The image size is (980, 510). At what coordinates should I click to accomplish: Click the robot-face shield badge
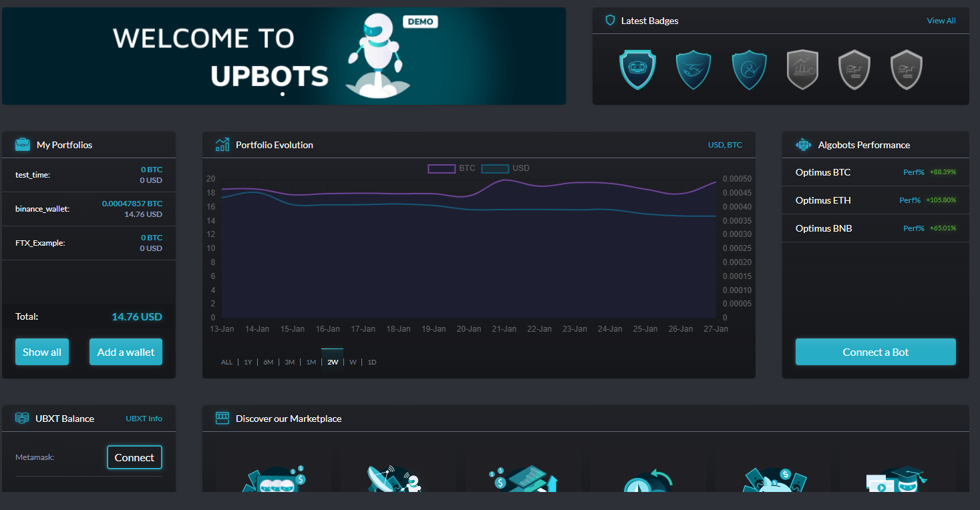637,70
